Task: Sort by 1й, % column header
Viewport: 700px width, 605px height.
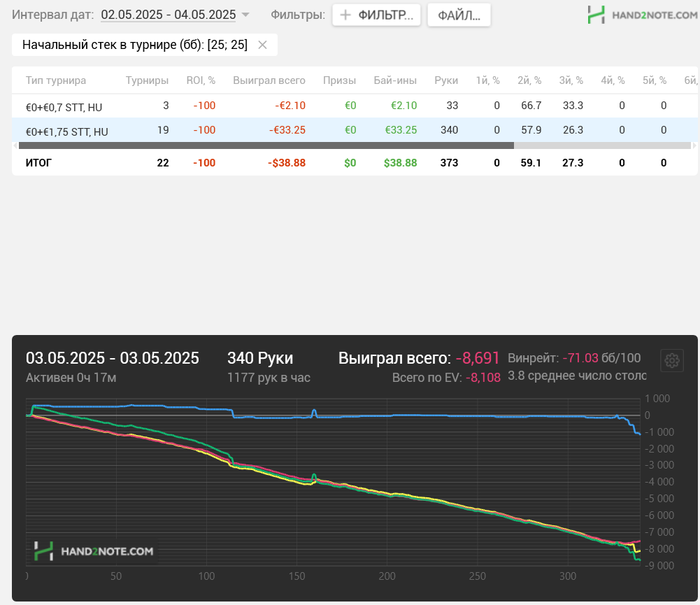Action: pyautogui.click(x=488, y=80)
